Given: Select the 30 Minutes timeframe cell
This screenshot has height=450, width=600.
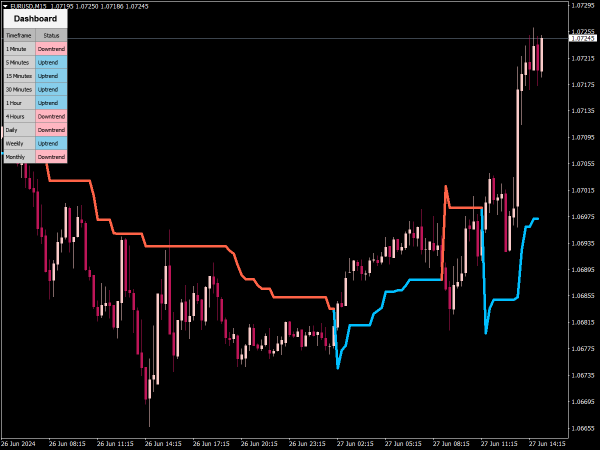Looking at the screenshot, I should (20, 89).
